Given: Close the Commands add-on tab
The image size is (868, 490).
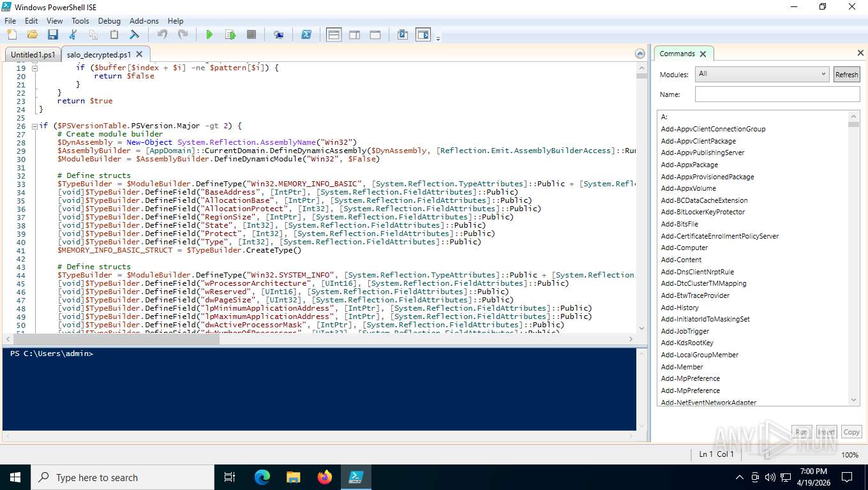Looking at the screenshot, I should pyautogui.click(x=703, y=54).
